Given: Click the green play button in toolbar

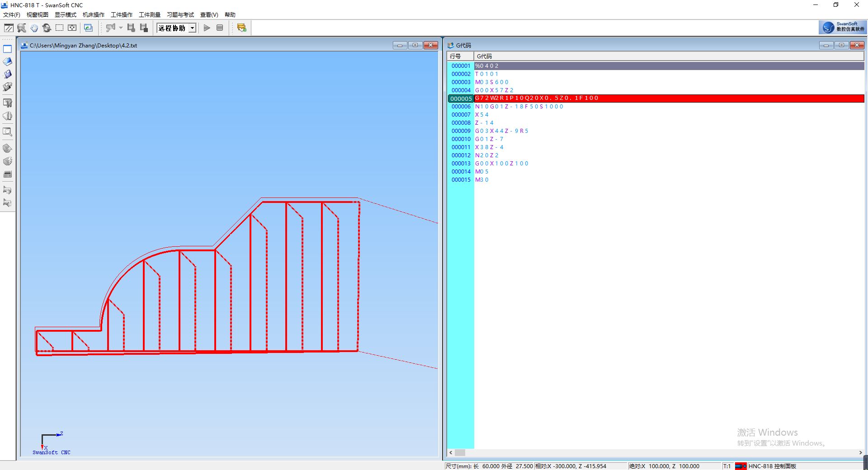Looking at the screenshot, I should click(207, 28).
